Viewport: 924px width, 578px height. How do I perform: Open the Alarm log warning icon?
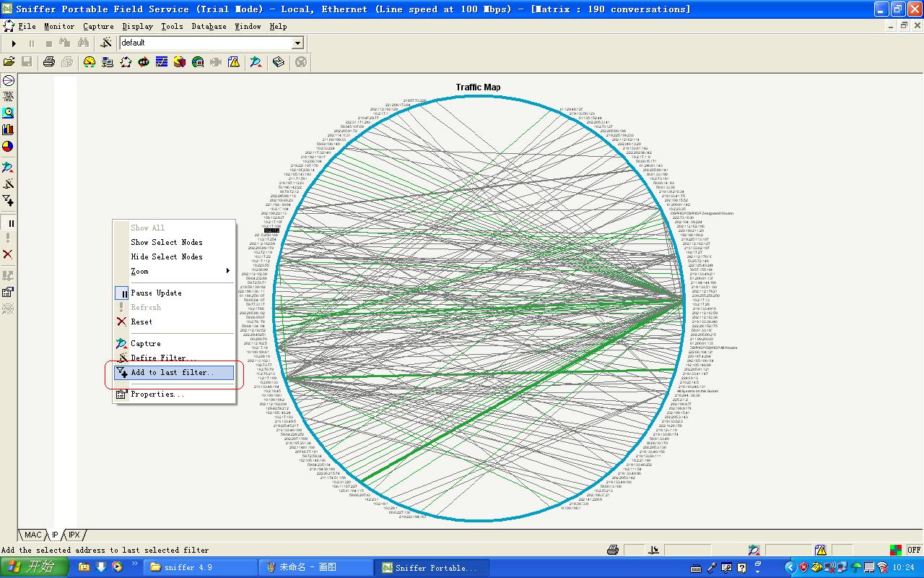234,62
